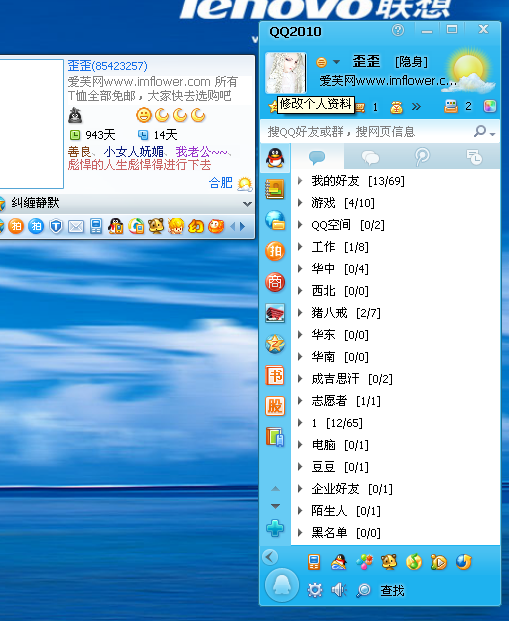Switch to the contacts speech-bubble tab

[x=317, y=157]
